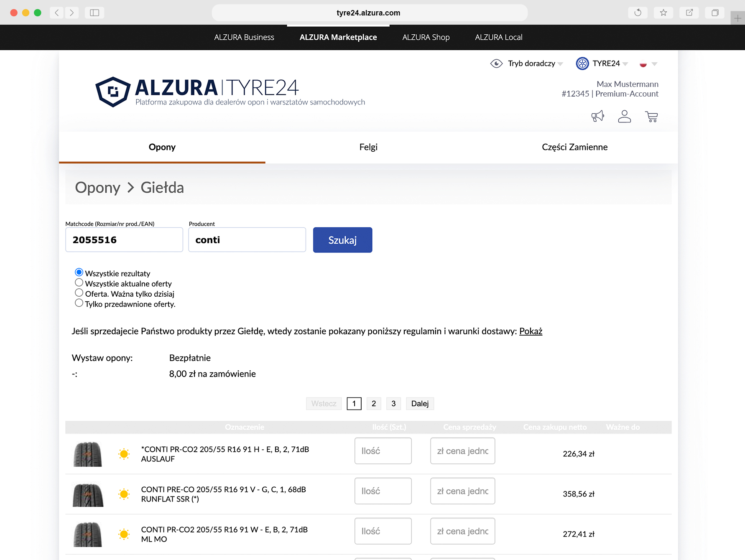Click the browser share icon

[689, 13]
